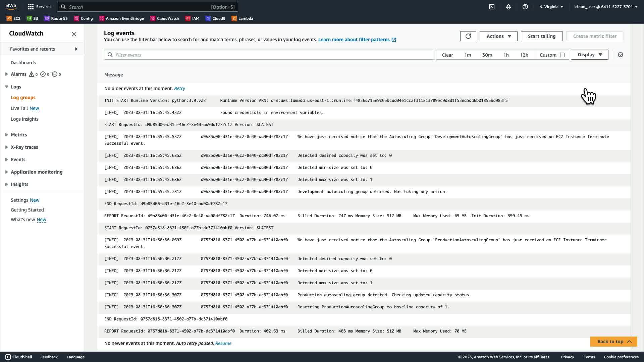Click the refresh log events icon button
Image resolution: width=644 pixels, height=362 pixels.
468,36
